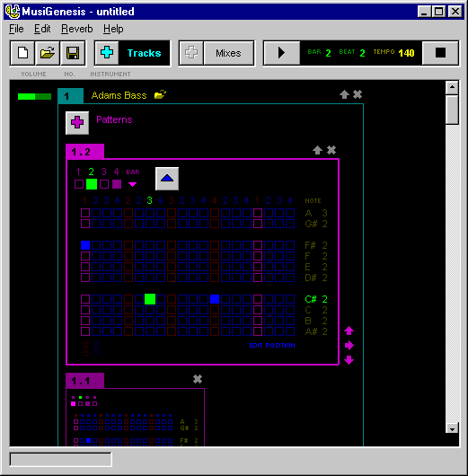This screenshot has height=476, width=468.
Task: Collapse pattern 1.2 with blue triangle button
Action: pos(167,179)
